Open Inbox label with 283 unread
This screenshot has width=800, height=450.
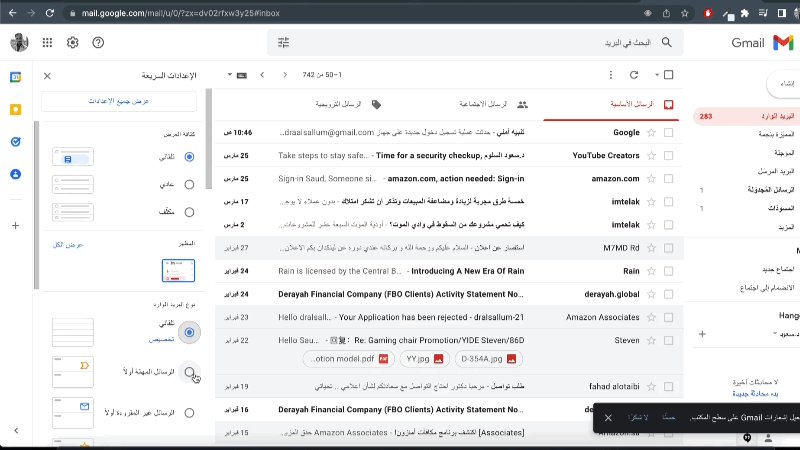pyautogui.click(x=746, y=116)
